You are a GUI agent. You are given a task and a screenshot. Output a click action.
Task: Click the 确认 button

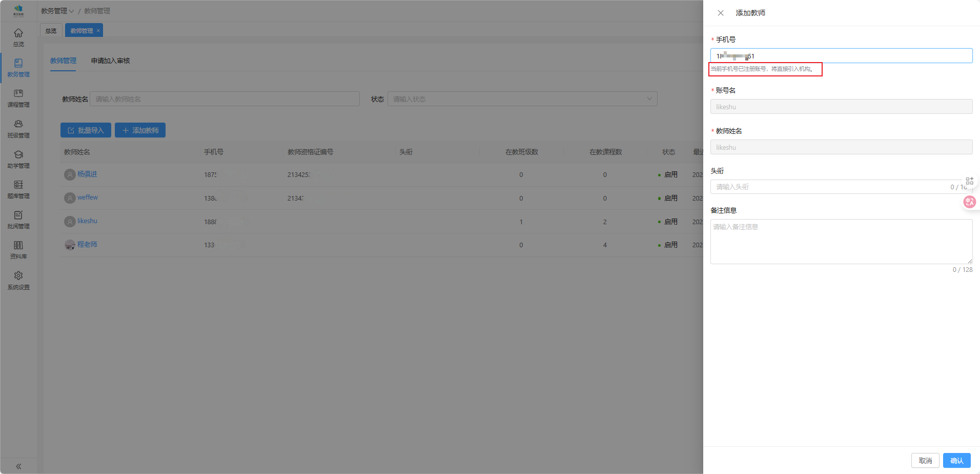pos(956,461)
